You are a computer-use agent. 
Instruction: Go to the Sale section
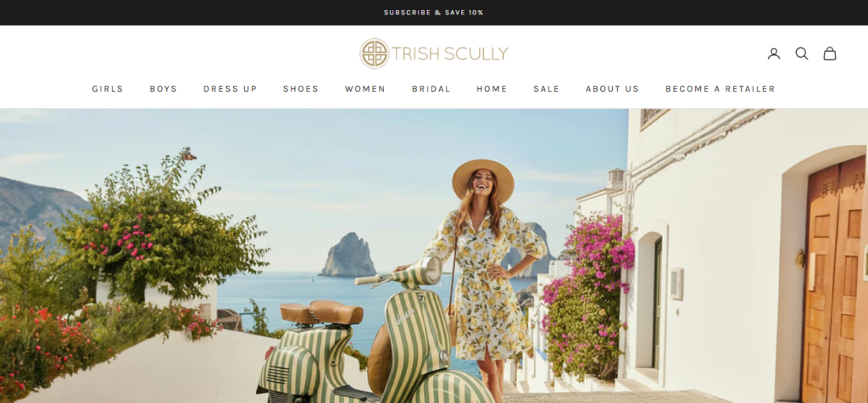click(x=547, y=89)
